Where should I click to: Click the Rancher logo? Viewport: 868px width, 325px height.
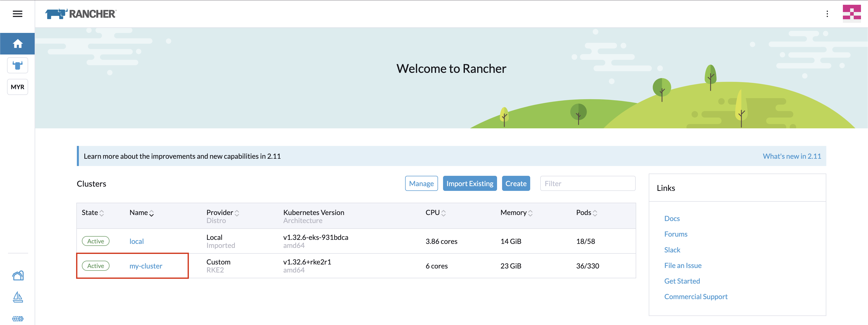(81, 14)
